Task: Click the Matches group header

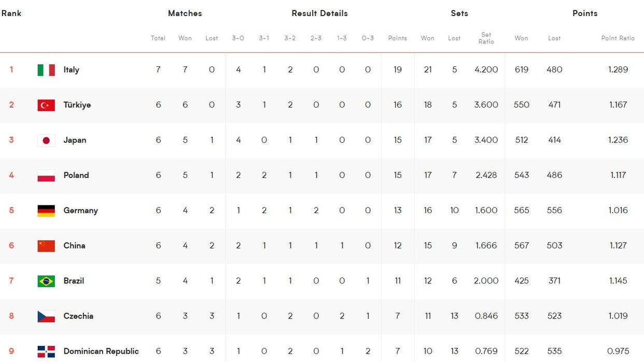Action: 185,13
